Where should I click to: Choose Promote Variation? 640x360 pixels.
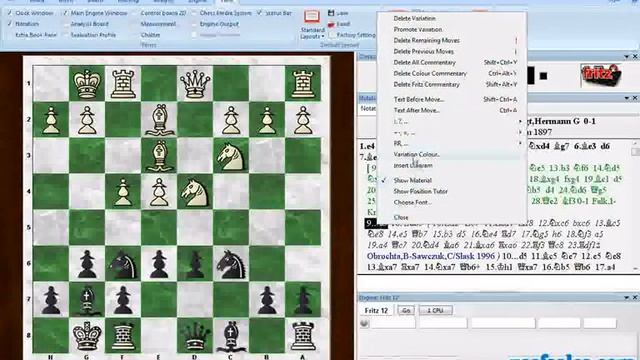pos(418,29)
